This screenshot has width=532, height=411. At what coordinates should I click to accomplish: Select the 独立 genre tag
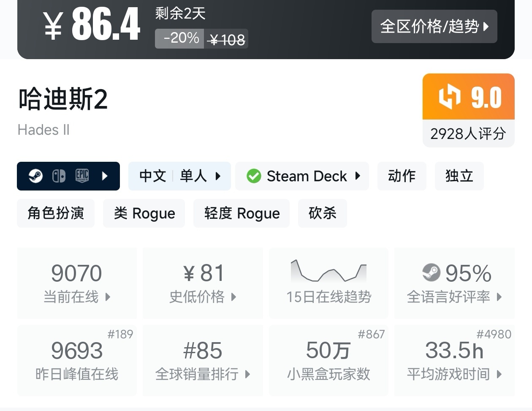[x=459, y=176]
